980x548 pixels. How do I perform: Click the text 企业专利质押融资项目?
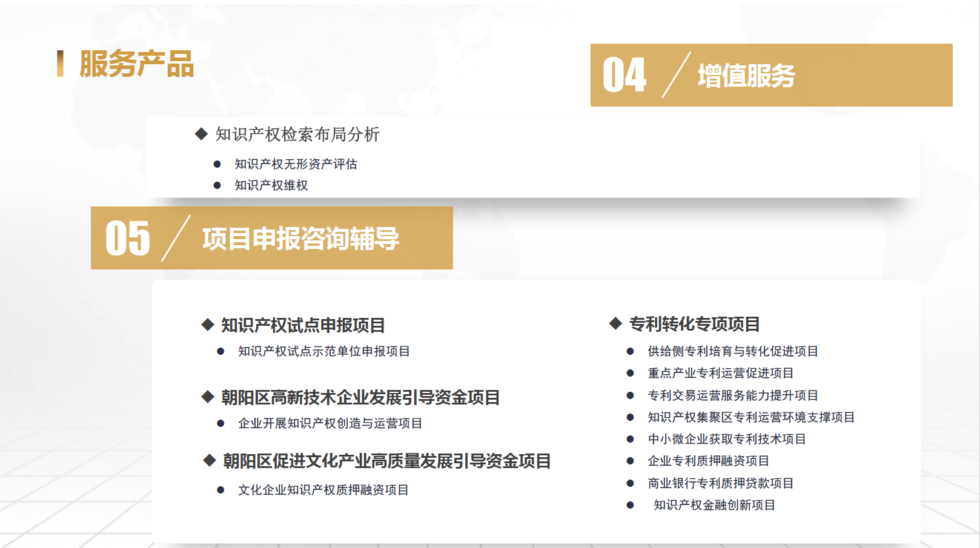(709, 461)
